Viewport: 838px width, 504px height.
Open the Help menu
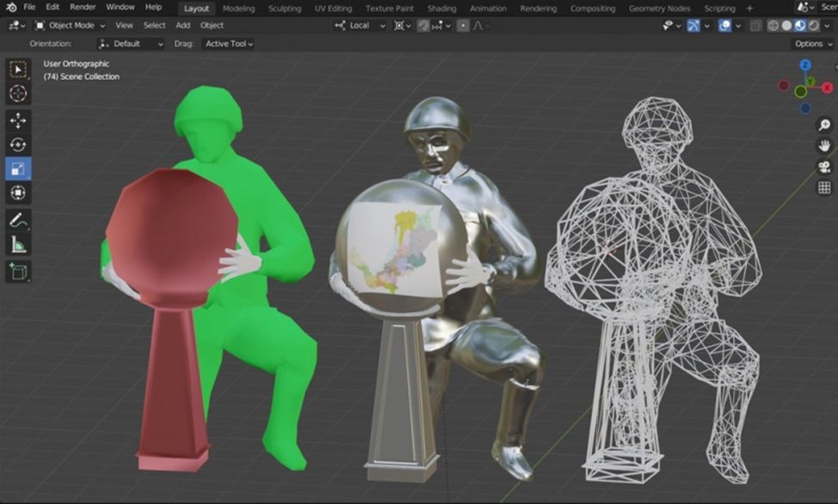[x=153, y=7]
